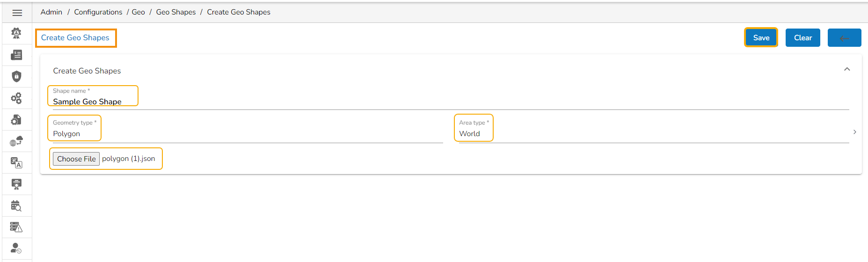868x262 pixels.
Task: Click the user badge sidebar icon
Action: tap(16, 33)
